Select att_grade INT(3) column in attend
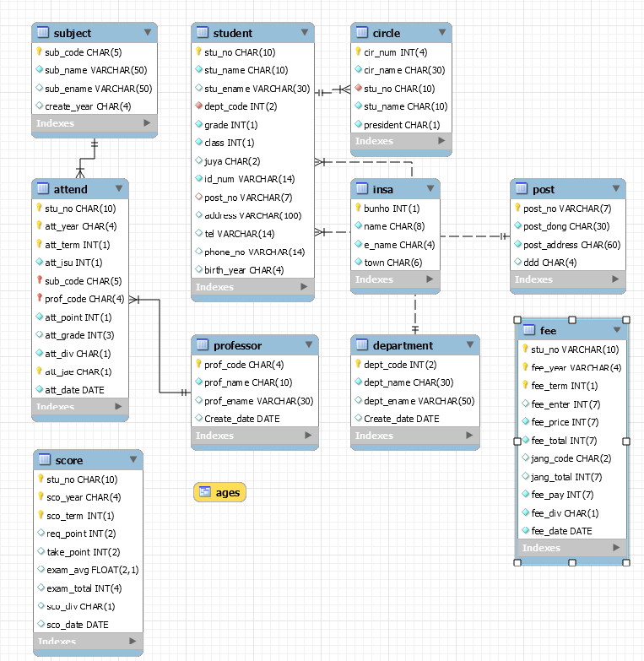644x661 pixels. (x=80, y=335)
